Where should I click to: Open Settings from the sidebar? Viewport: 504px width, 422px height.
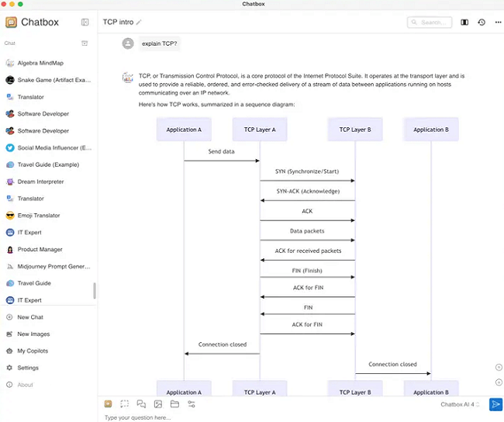[x=28, y=368]
